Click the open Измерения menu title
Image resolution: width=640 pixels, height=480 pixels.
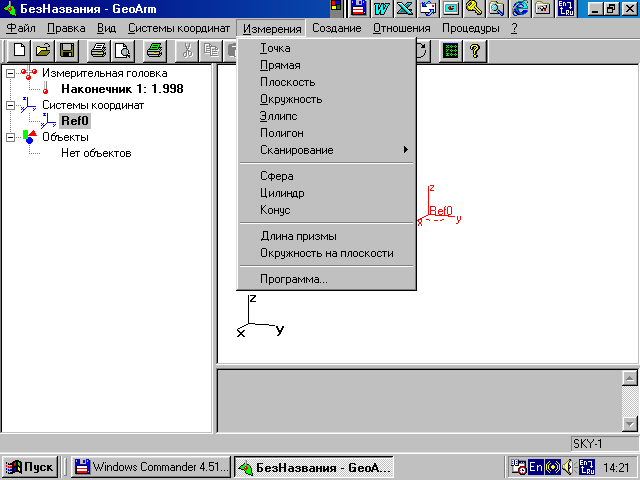tap(272, 28)
